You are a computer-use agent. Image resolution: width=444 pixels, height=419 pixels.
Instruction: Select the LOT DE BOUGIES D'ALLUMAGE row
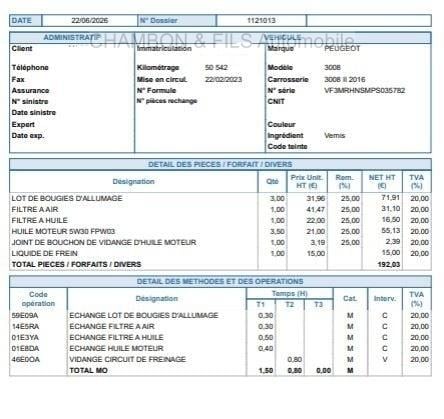pyautogui.click(x=220, y=198)
